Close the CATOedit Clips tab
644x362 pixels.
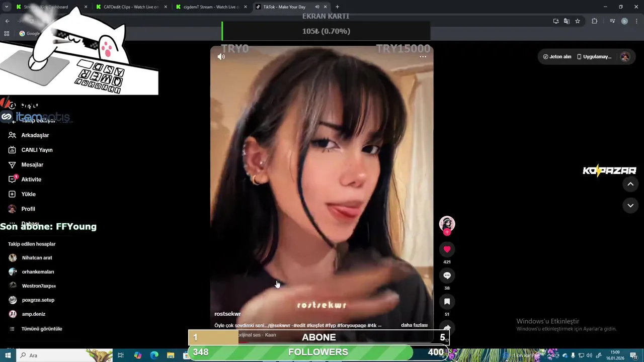point(166,7)
